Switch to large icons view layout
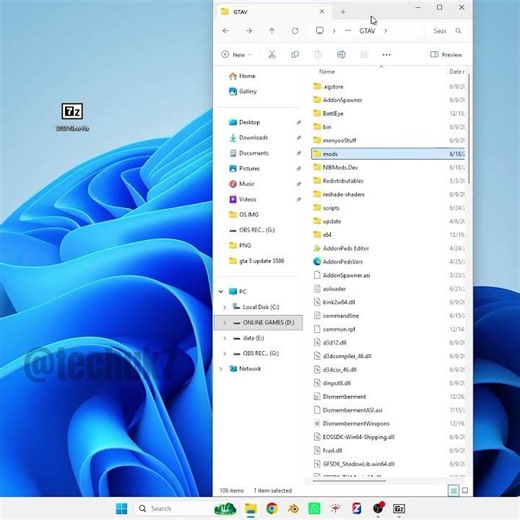The width and height of the screenshot is (520, 520). coord(465,490)
